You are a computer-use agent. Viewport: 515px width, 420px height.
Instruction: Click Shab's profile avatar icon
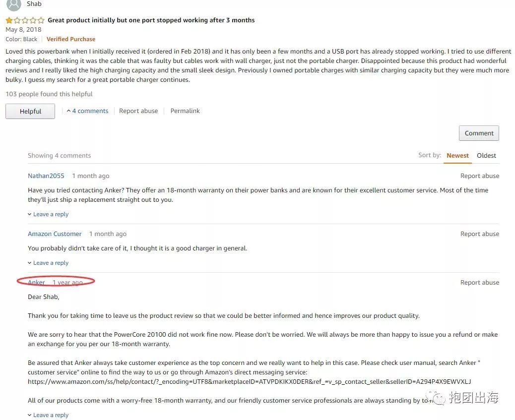13,4
